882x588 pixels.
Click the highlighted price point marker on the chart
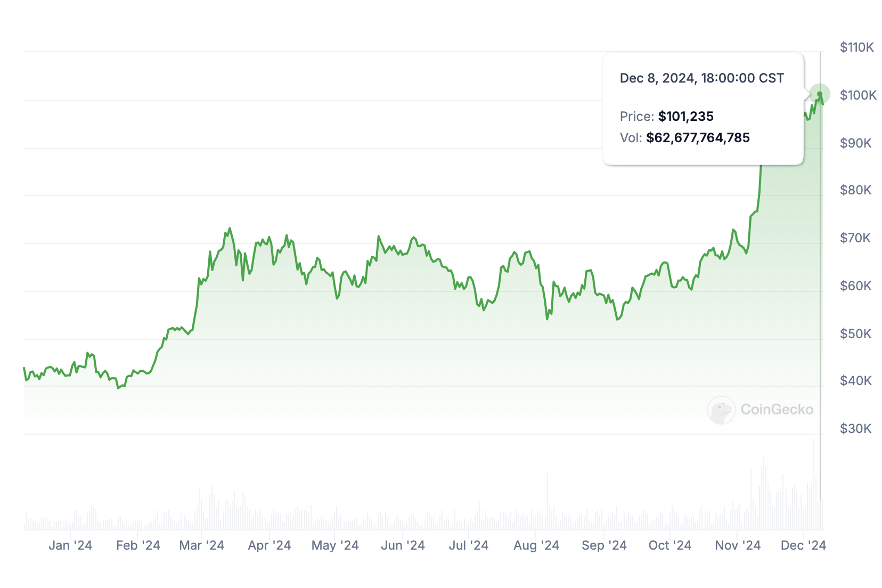(x=820, y=94)
